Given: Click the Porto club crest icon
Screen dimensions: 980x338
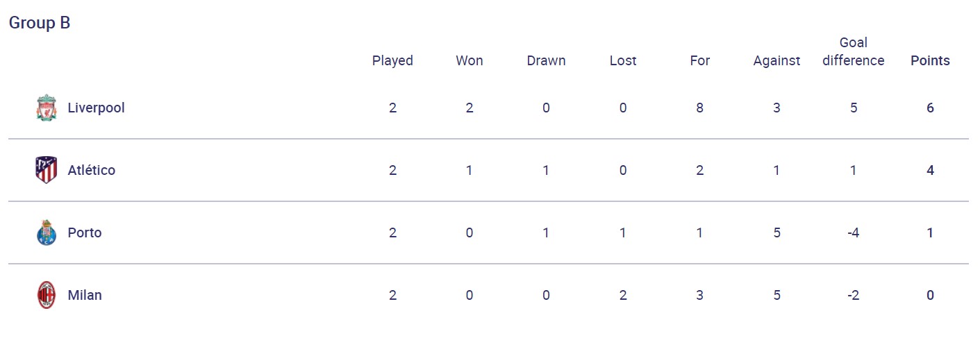Looking at the screenshot, I should click(46, 233).
